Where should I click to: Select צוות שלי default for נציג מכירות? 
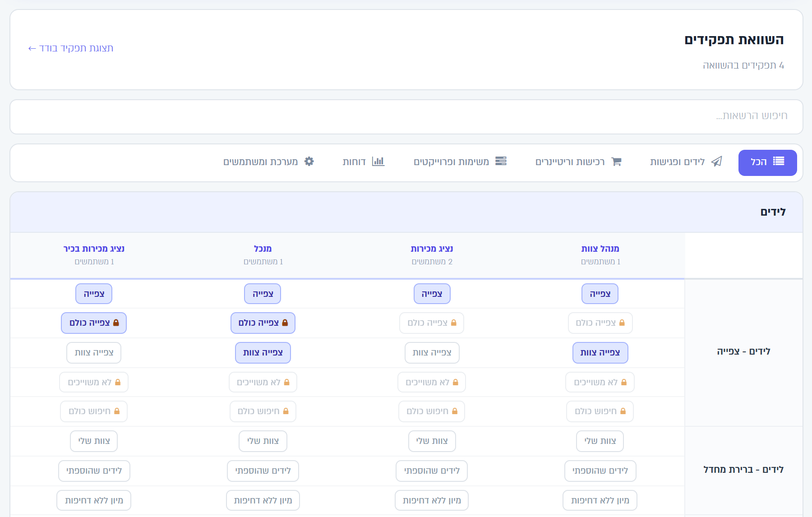click(432, 441)
